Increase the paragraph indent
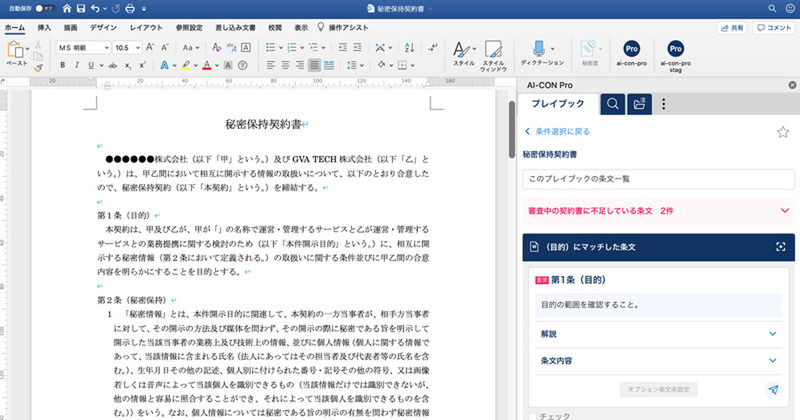Screen dimensions: 800x420 coord(357,47)
